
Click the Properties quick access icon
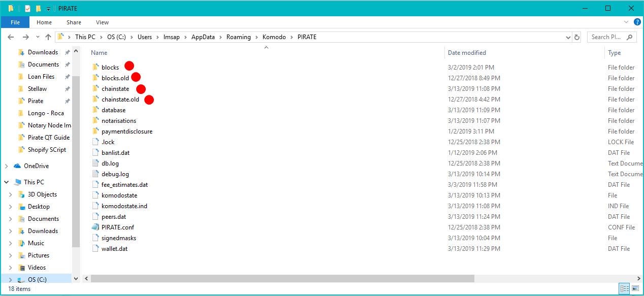[x=27, y=8]
